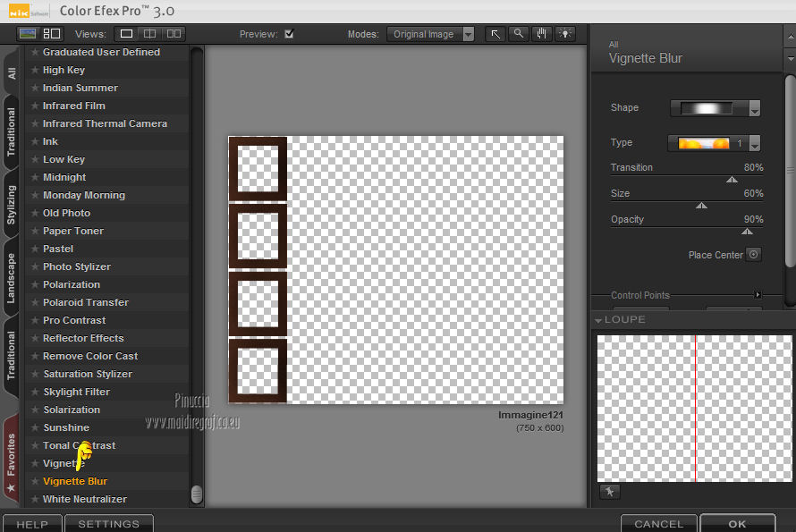
Task: Open the Favorites tab
Action: pyautogui.click(x=12, y=457)
